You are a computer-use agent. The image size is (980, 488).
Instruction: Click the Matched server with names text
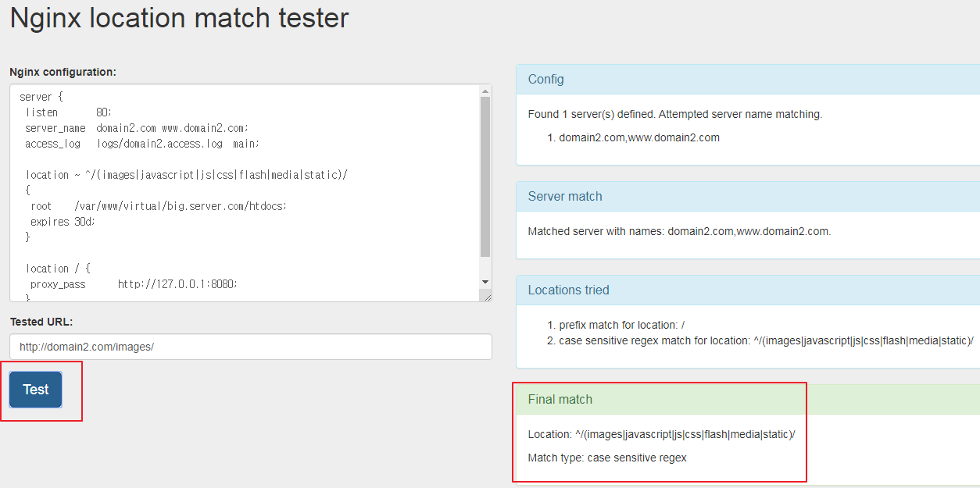679,231
